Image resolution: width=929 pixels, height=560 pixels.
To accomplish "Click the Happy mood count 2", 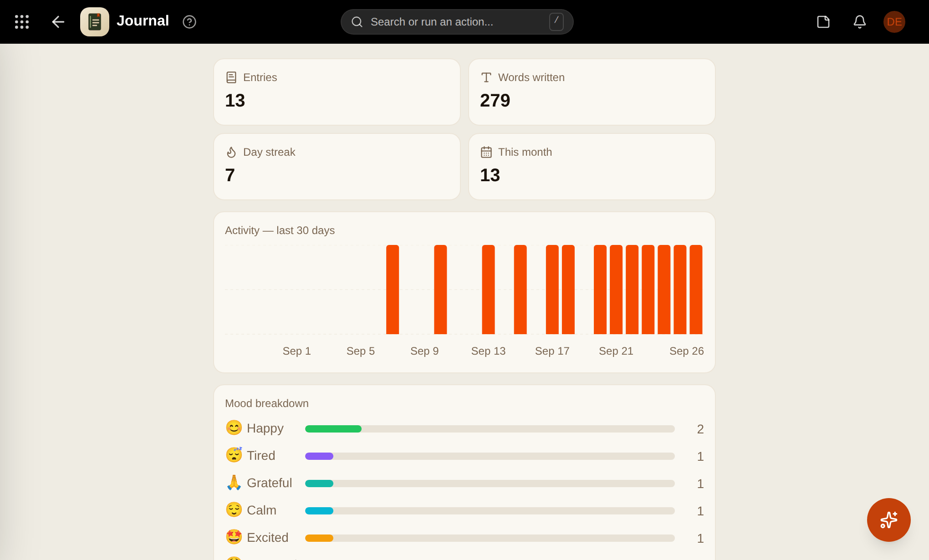I will tap(700, 429).
